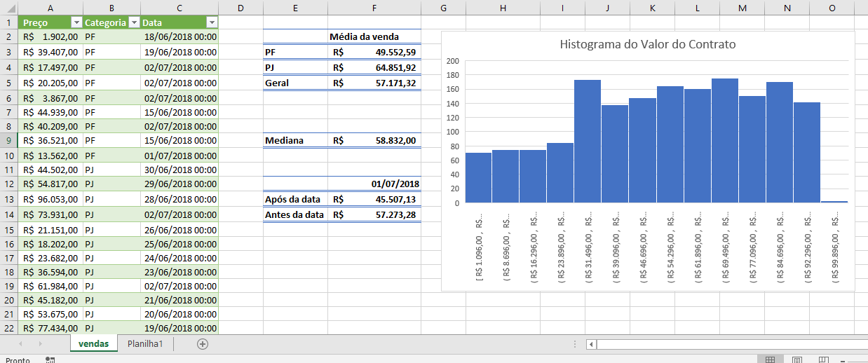Select the value 57.273,28 cell
This screenshot has width=868, height=363.
pyautogui.click(x=374, y=214)
